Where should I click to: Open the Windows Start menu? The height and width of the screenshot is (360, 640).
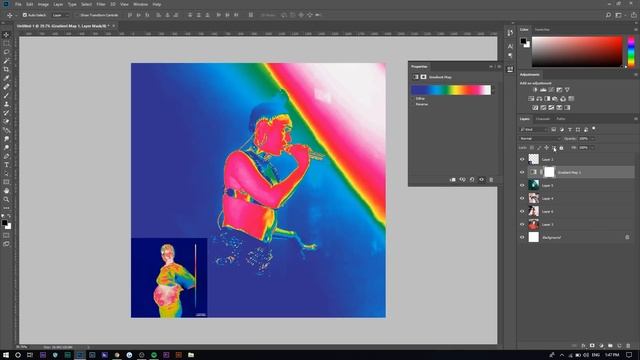pyautogui.click(x=6, y=355)
